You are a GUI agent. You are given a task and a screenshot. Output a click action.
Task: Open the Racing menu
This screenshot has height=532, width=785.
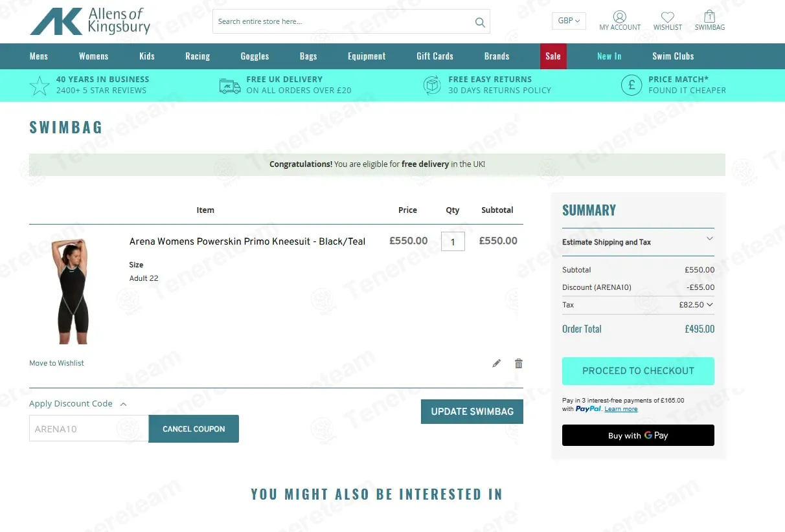[198, 56]
